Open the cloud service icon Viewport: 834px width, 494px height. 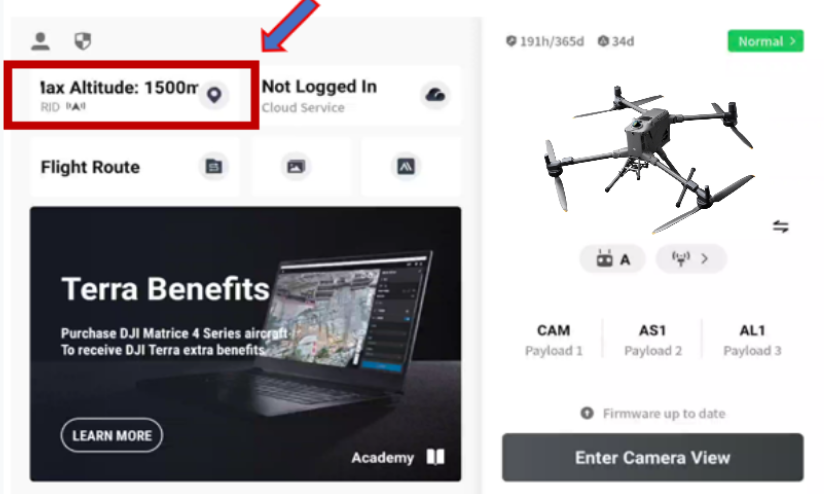click(435, 95)
